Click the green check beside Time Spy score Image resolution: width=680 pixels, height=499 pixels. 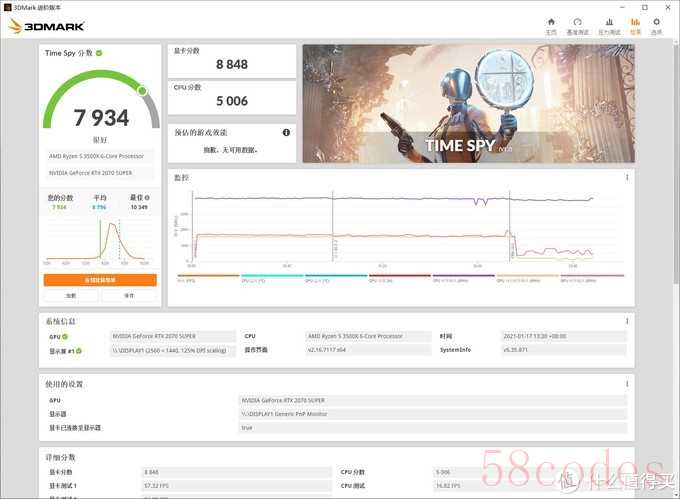[x=99, y=53]
